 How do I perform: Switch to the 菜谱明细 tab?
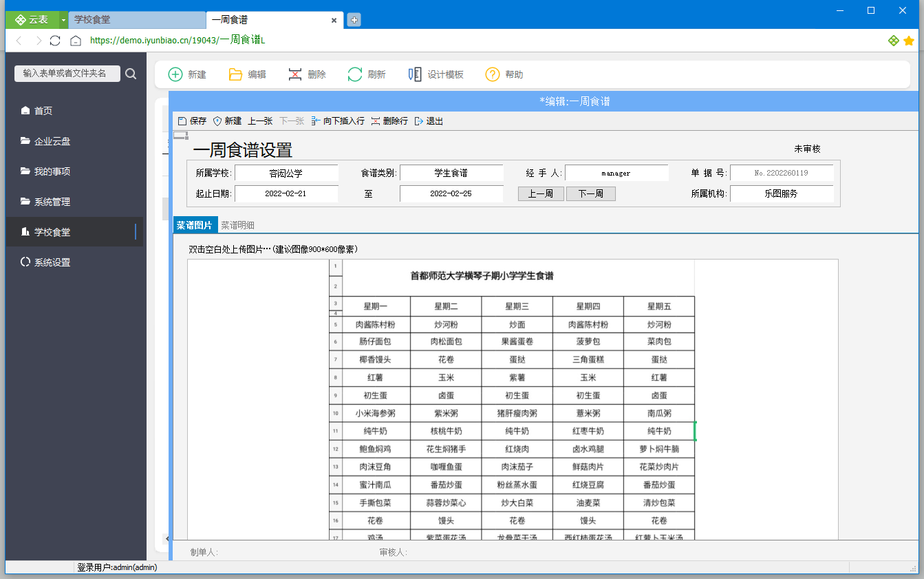point(237,225)
